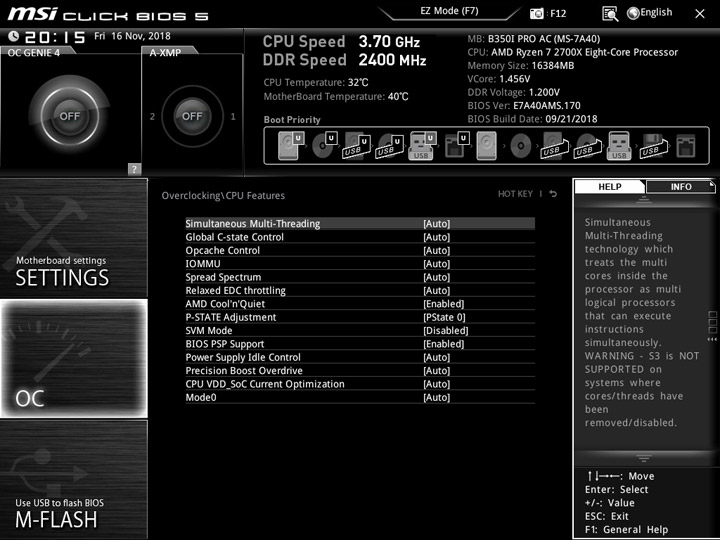Click the date Fri 16 Nov, 2018
Screen dimensions: 720x540
[x=132, y=36]
